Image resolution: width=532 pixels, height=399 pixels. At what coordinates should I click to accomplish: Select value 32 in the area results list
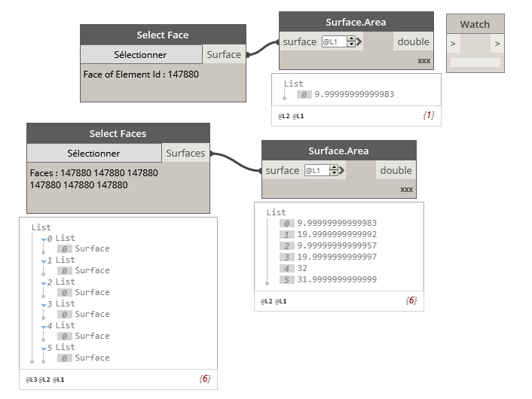(x=302, y=268)
